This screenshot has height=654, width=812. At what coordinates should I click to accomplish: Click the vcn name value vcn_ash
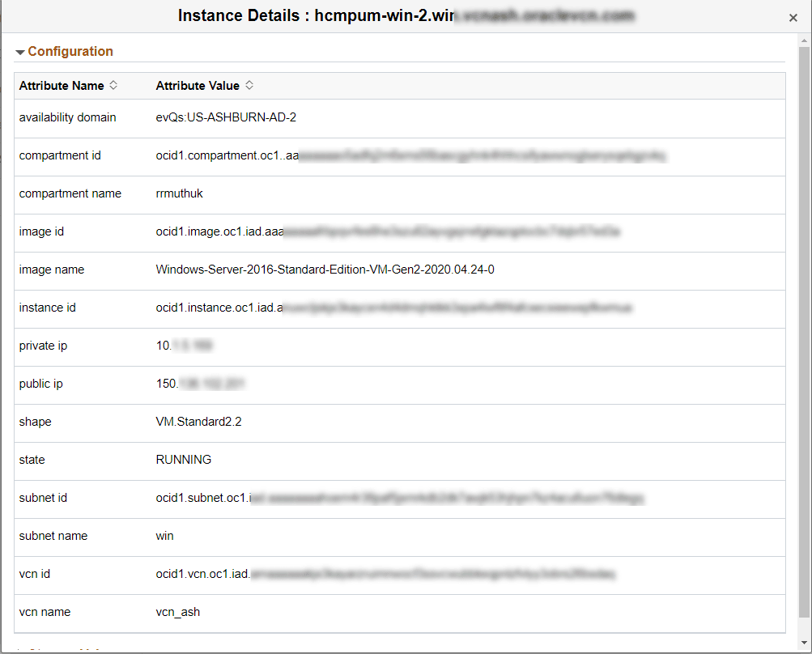click(x=177, y=612)
